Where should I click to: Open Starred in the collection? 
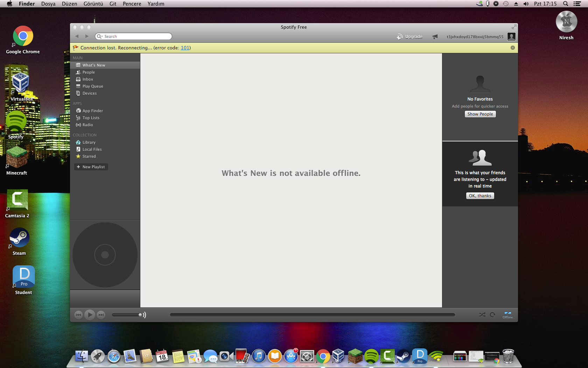coord(105,156)
